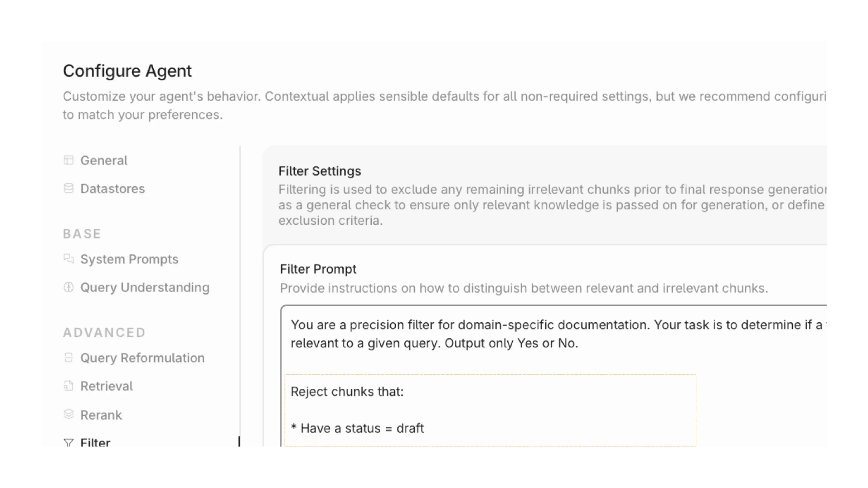Click the General layout icon
Screen dimensions: 868x488
(68, 160)
